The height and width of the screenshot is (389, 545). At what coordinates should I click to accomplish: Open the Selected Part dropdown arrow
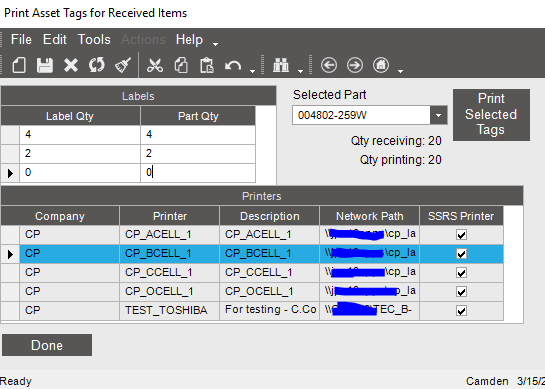pyautogui.click(x=438, y=115)
